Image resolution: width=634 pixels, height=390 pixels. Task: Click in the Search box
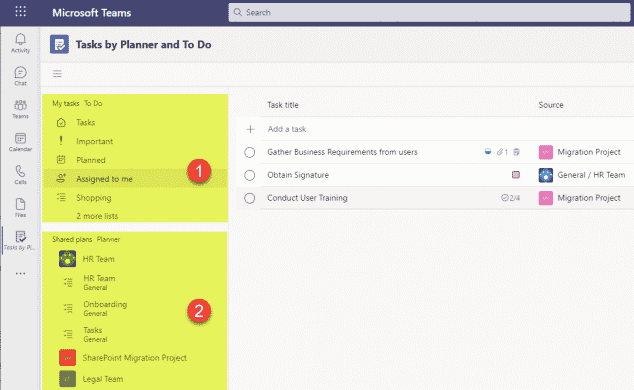click(x=429, y=13)
